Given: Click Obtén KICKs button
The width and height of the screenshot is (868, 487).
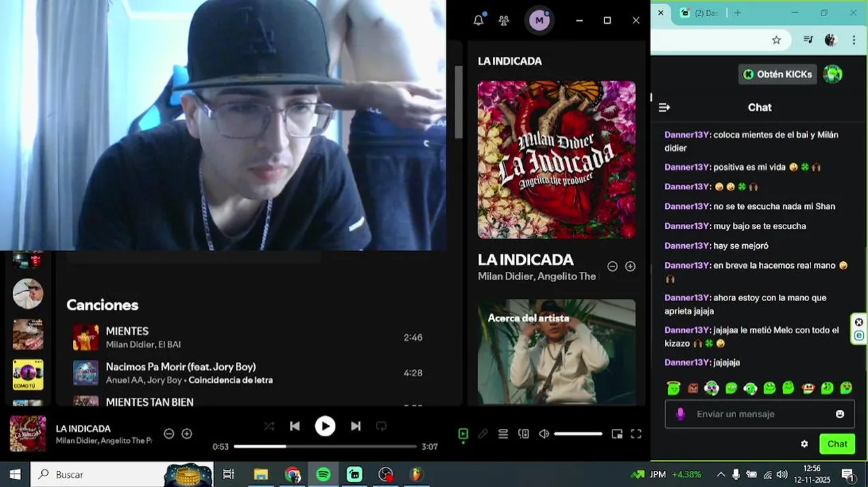Looking at the screenshot, I should 777,74.
